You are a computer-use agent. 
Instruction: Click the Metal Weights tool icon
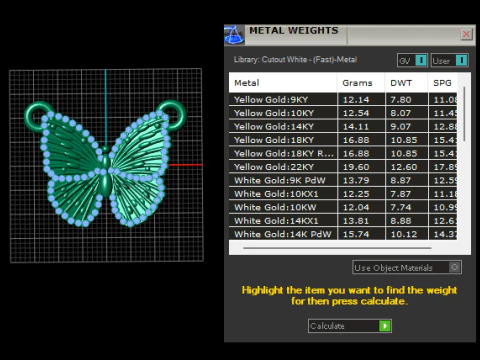234,35
